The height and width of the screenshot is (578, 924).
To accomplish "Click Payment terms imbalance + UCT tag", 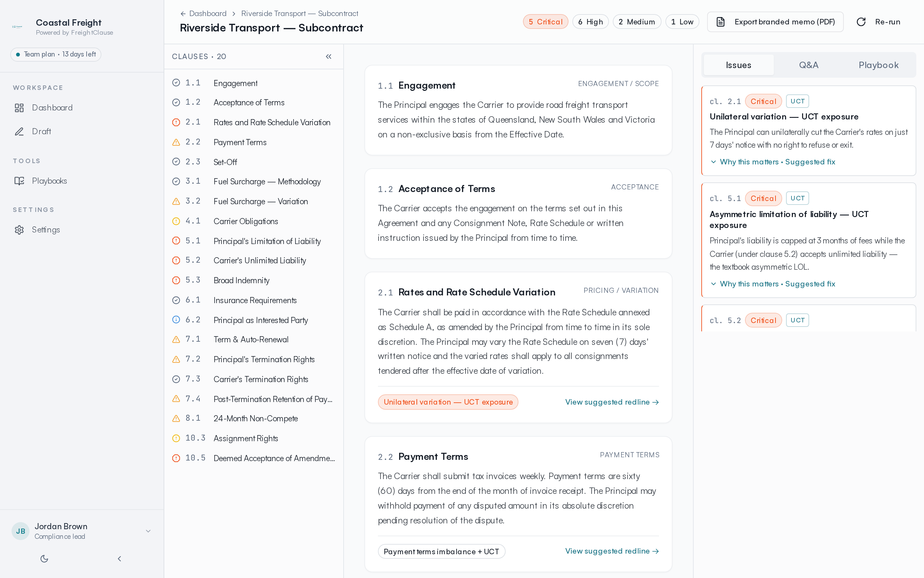I will tap(441, 551).
